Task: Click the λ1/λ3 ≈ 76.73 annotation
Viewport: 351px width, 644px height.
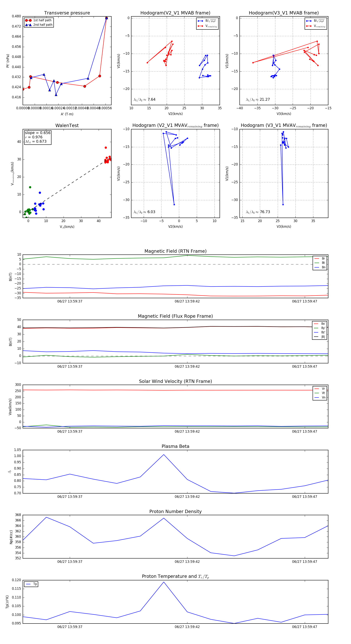Action: point(258,212)
